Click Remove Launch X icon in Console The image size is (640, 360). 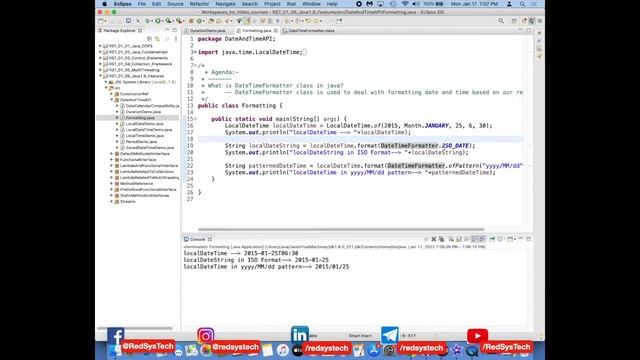(433, 239)
